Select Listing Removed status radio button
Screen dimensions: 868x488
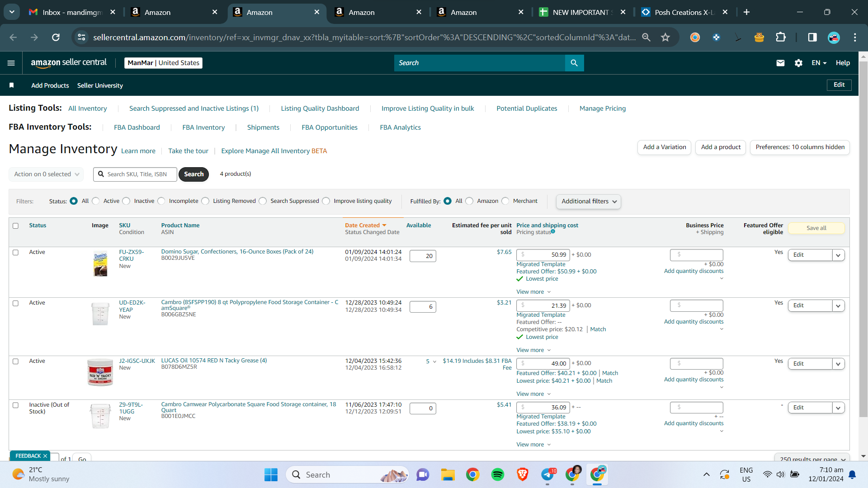coord(205,201)
